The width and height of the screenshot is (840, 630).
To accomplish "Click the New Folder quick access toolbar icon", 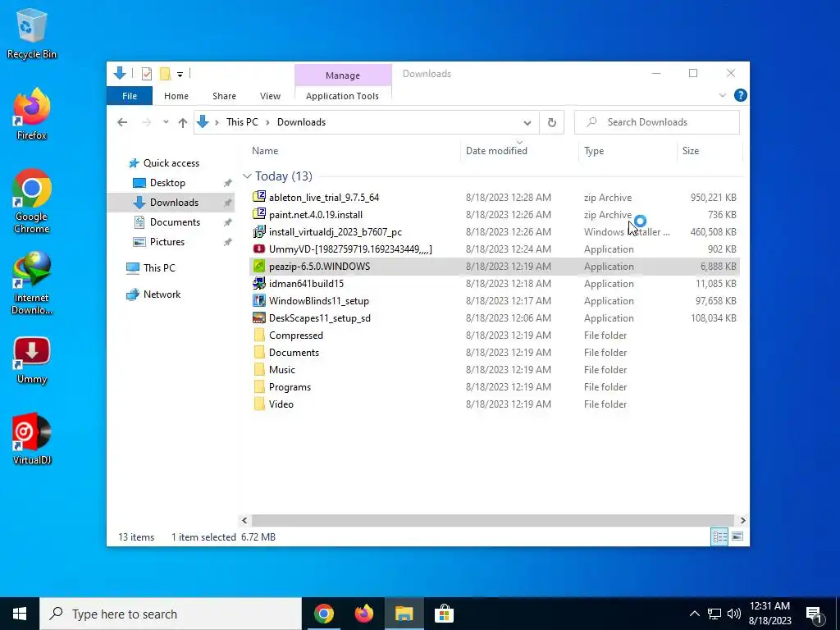I will tap(166, 74).
